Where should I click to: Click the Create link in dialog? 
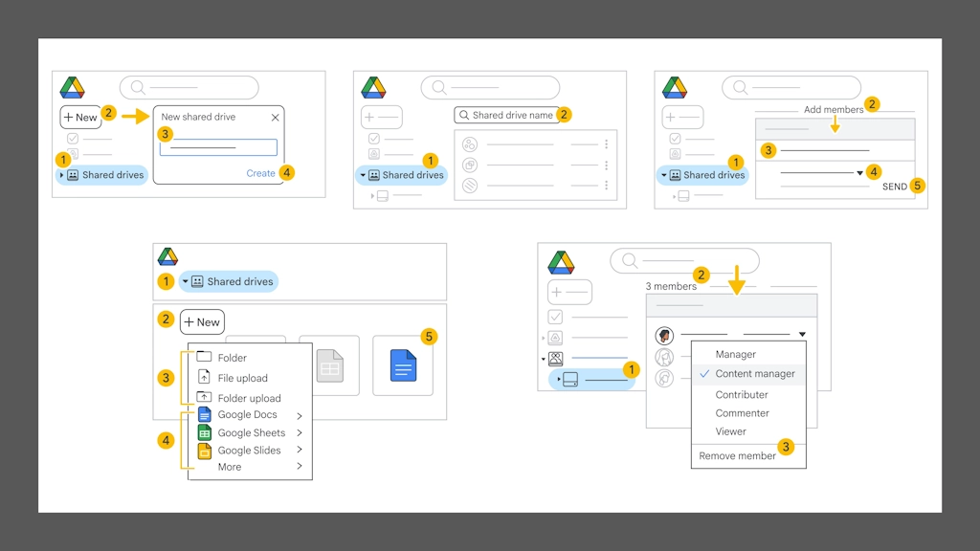coord(260,173)
